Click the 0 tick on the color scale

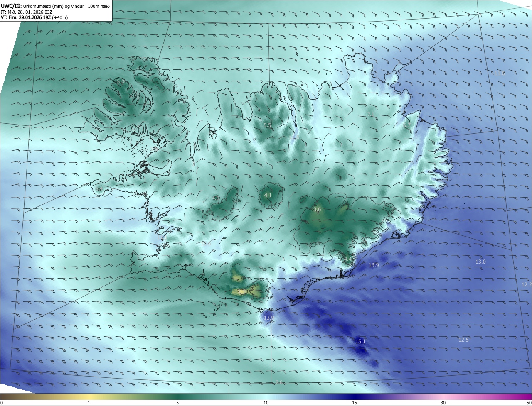pos(2,403)
